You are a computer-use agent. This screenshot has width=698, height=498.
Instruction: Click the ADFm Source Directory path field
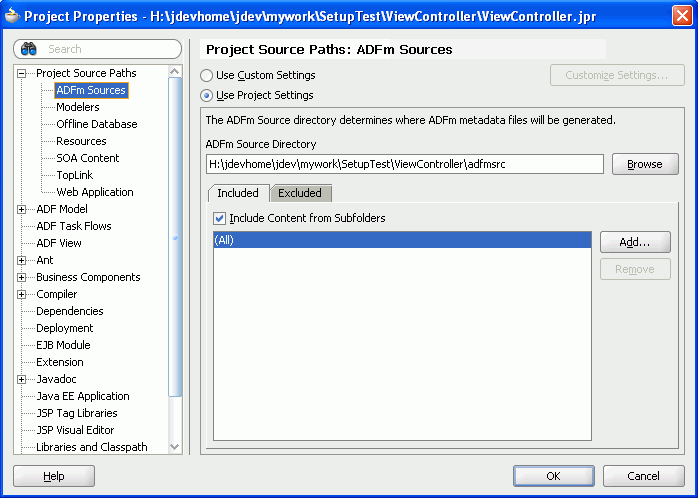pos(405,164)
